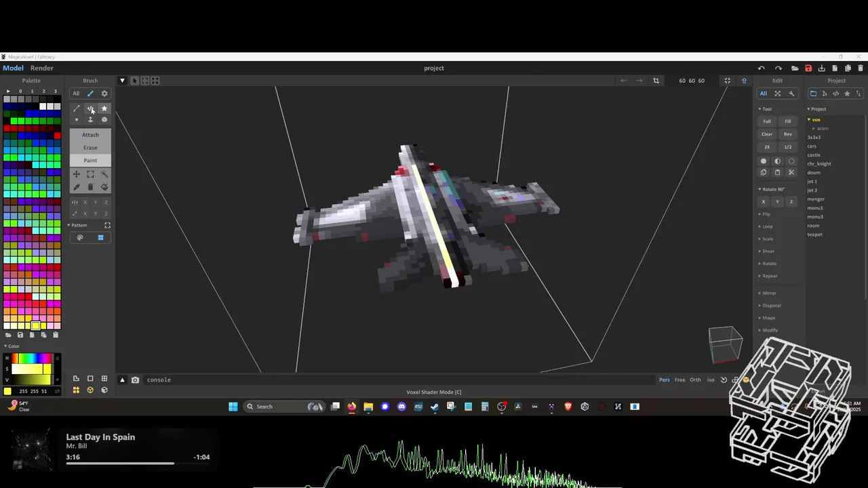
Task: Expand the Mirror section
Action: coord(767,293)
